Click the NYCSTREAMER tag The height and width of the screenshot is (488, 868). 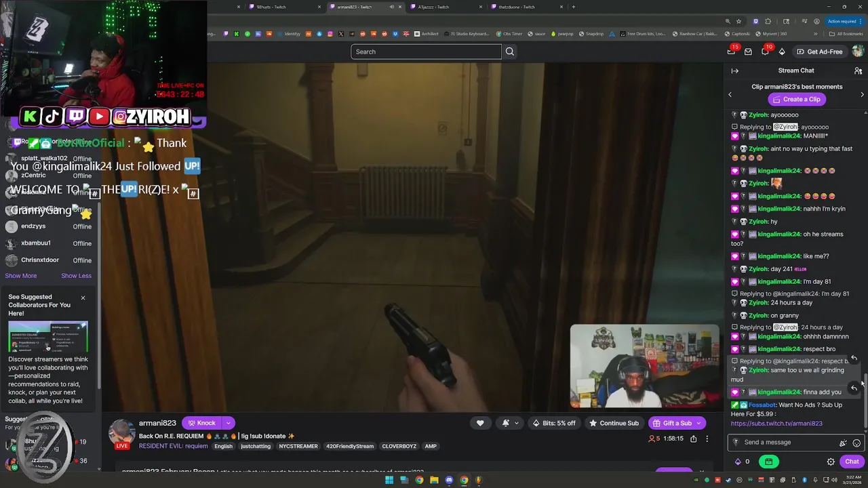coord(296,446)
